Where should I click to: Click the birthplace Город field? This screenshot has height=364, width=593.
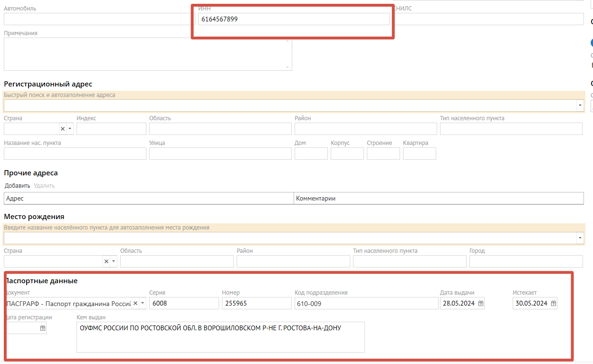point(526,261)
